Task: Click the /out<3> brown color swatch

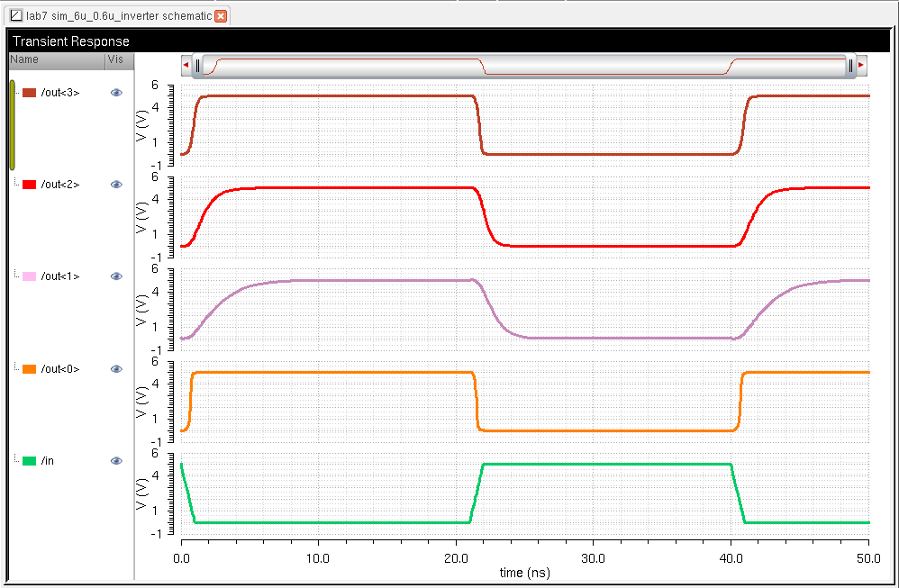Action: tap(29, 93)
